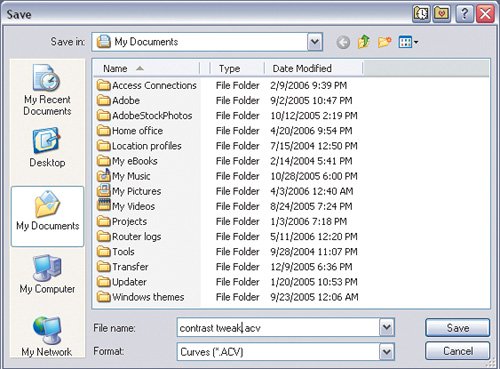Expand the Save in location dropdown
The height and width of the screenshot is (369, 500).
pos(315,42)
